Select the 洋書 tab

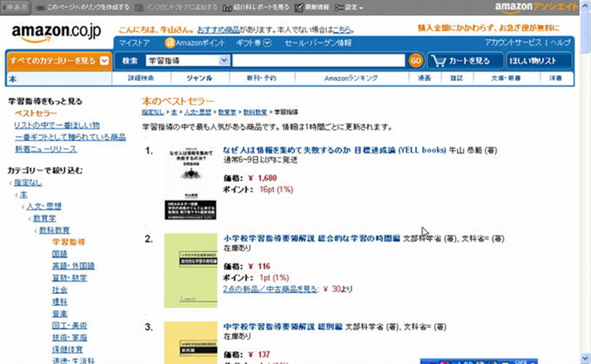[556, 78]
